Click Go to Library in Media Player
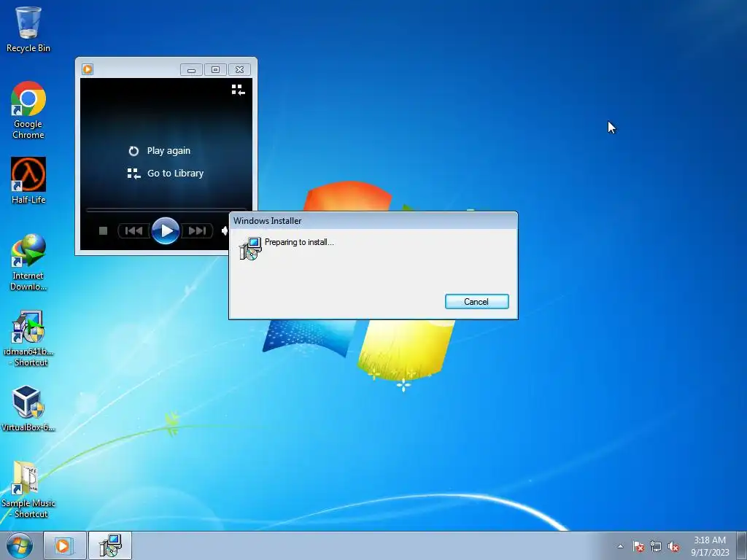Viewport: 747px width, 560px height. pos(166,174)
